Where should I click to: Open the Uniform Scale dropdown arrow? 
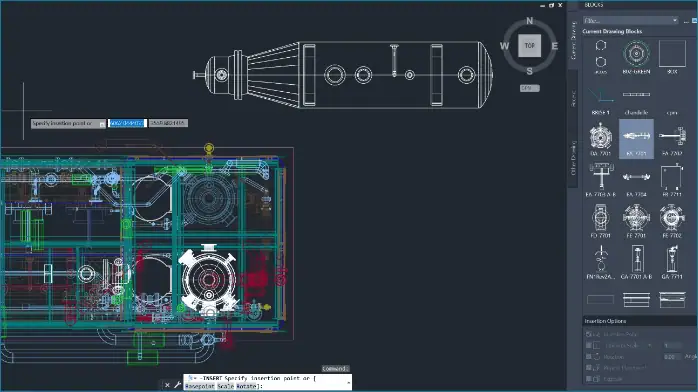point(650,345)
